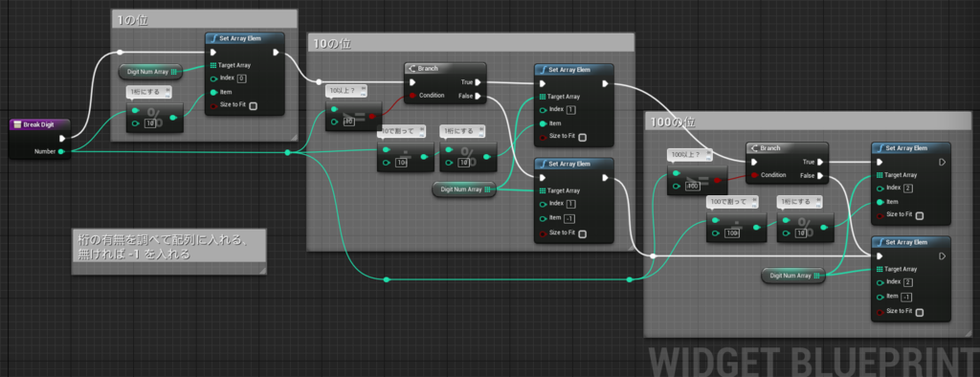Click the output pin of the 100で割って divide node
Viewport: 980px width, 377px height.
756,228
